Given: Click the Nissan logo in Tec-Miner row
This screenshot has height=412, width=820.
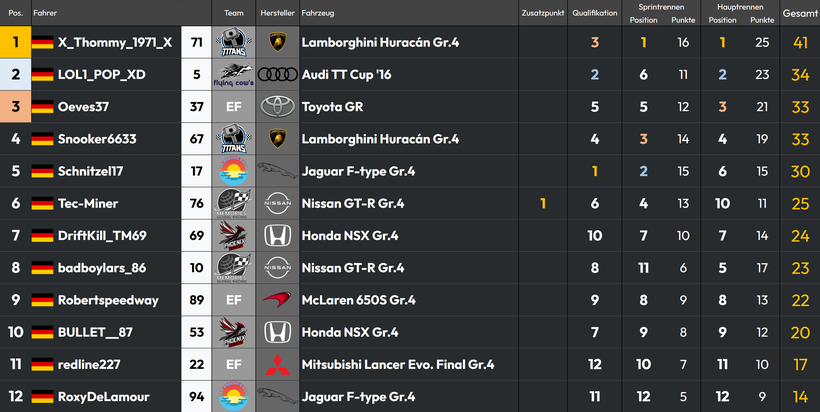Looking at the screenshot, I should tap(278, 203).
